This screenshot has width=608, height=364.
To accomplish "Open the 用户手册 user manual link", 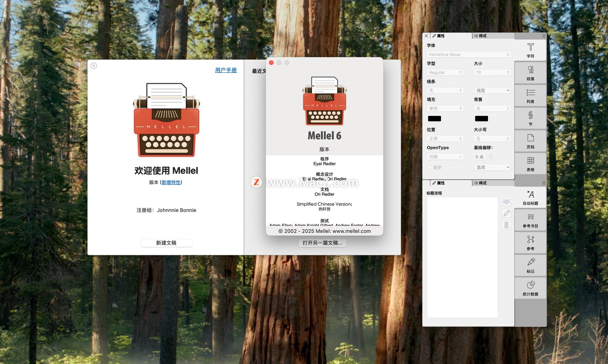I will [226, 70].
